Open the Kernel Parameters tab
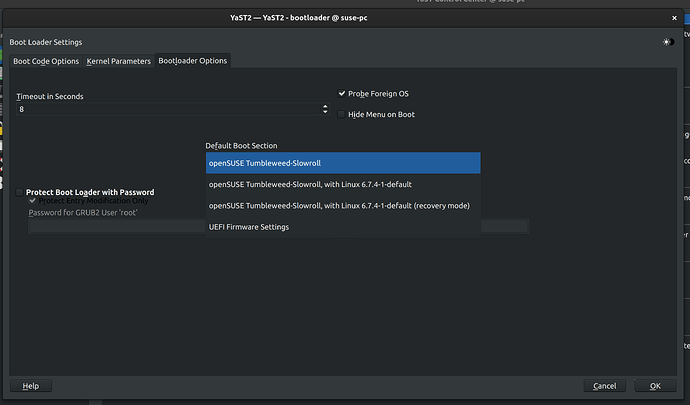The height and width of the screenshot is (405, 690). (118, 61)
